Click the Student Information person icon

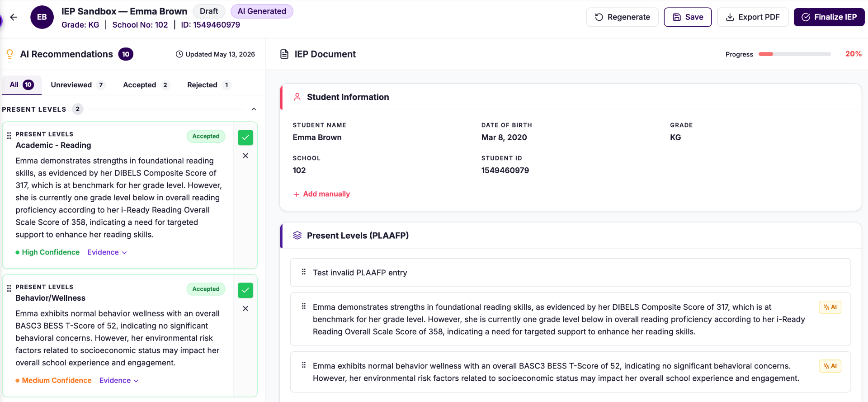[x=297, y=97]
